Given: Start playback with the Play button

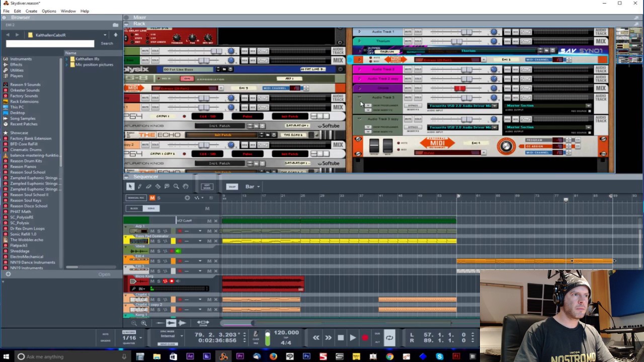Looking at the screenshot, I should click(353, 338).
